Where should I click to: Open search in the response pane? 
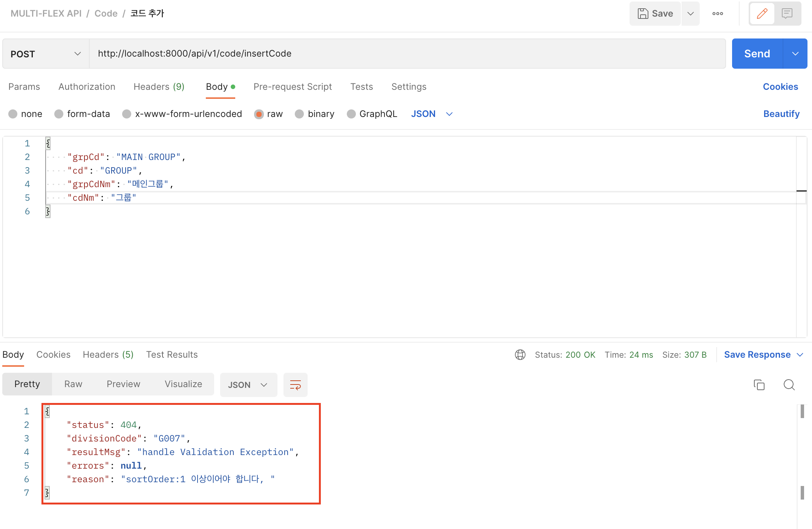(789, 385)
